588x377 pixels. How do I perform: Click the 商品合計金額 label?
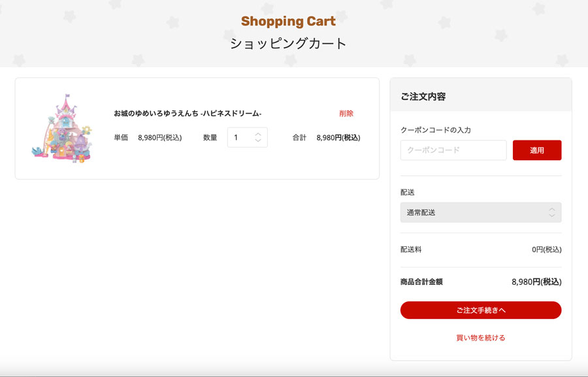click(x=421, y=282)
